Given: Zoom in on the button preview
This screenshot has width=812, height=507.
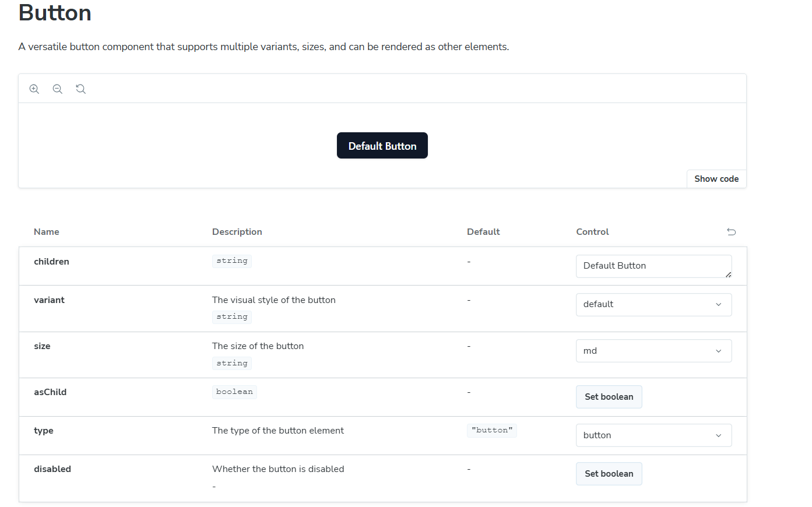Looking at the screenshot, I should point(34,89).
